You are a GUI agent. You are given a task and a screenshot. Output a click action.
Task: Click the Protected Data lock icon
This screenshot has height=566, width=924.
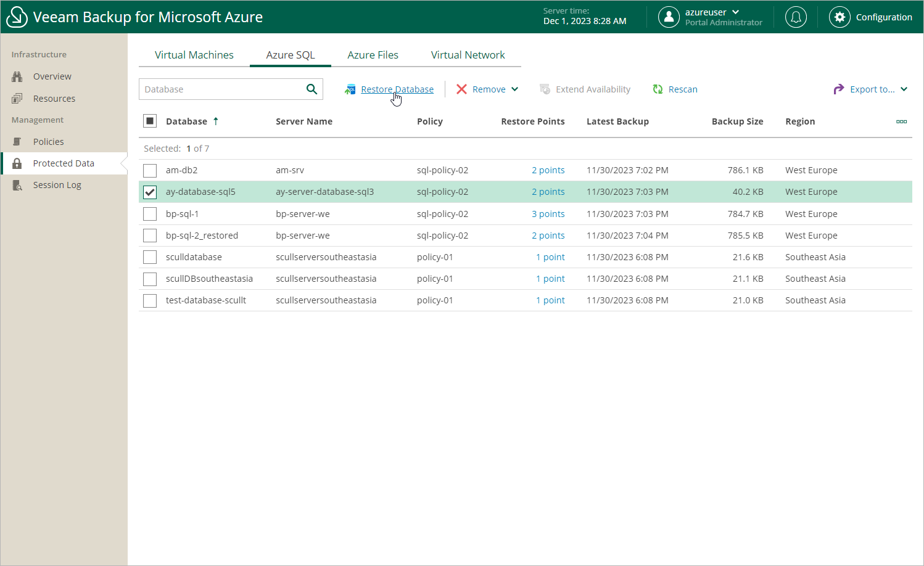pyautogui.click(x=17, y=163)
